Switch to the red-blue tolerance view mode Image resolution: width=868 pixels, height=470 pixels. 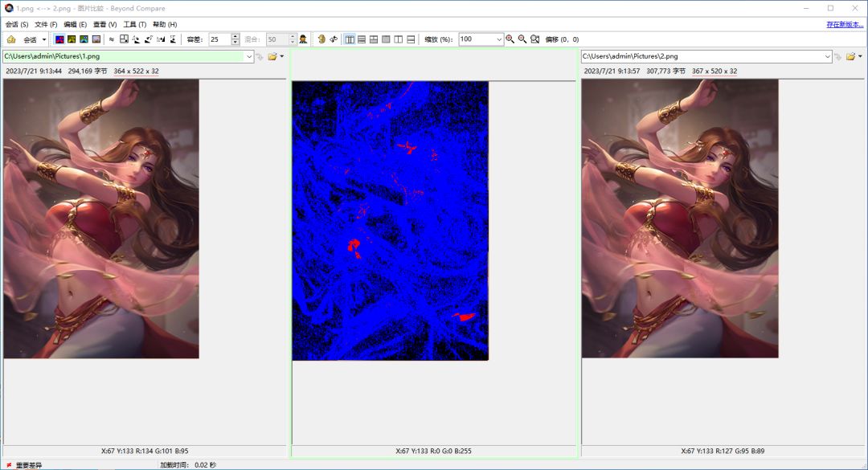coord(59,39)
